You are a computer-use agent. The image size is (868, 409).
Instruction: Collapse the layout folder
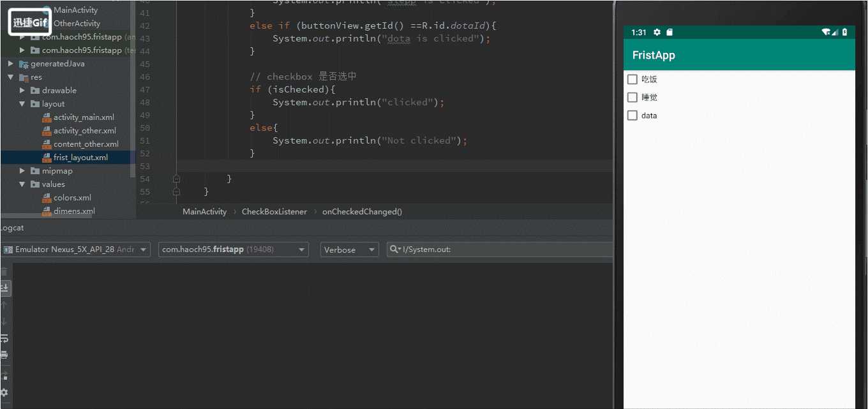click(22, 104)
